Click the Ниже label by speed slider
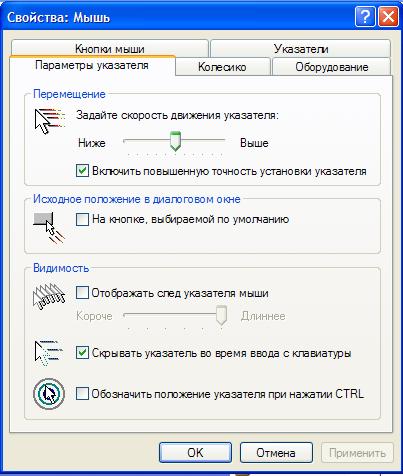Viewport: 403px width, 476px height. point(92,143)
